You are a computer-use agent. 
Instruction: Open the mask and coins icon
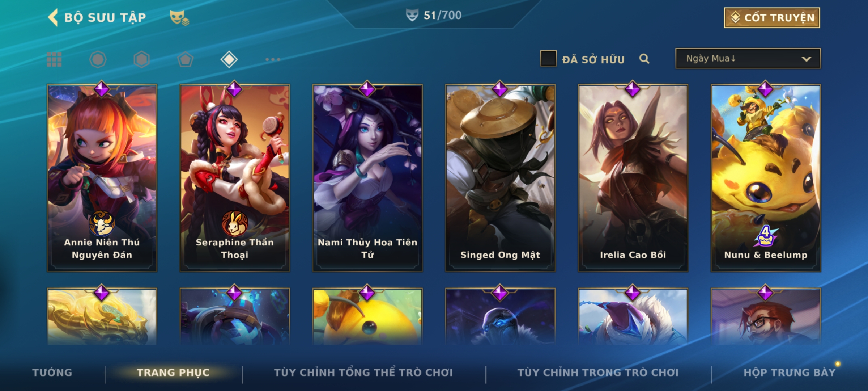point(179,18)
